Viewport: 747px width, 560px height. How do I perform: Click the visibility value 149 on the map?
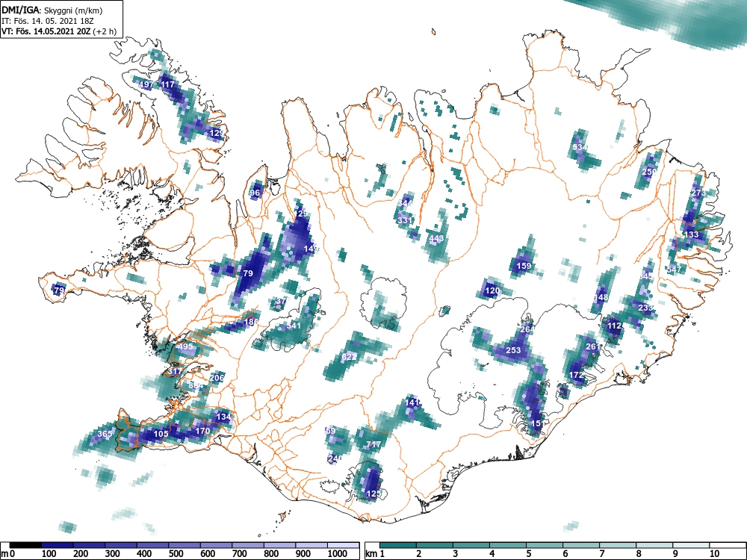click(310, 249)
